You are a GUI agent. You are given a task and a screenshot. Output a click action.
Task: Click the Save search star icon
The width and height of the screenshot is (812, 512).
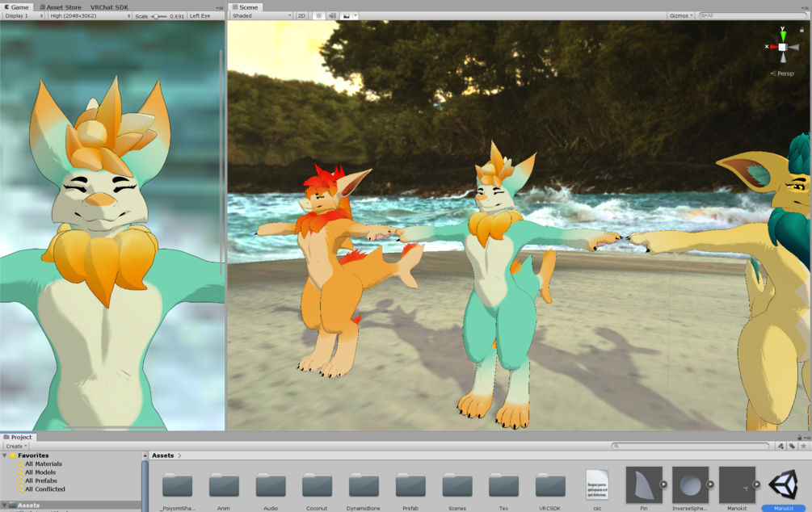pyautogui.click(x=803, y=447)
